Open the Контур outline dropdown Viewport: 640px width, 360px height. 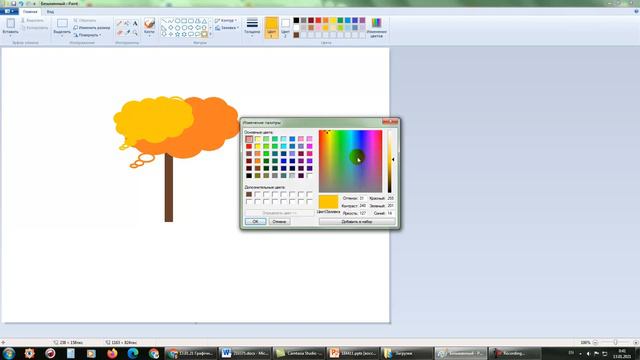[226, 20]
